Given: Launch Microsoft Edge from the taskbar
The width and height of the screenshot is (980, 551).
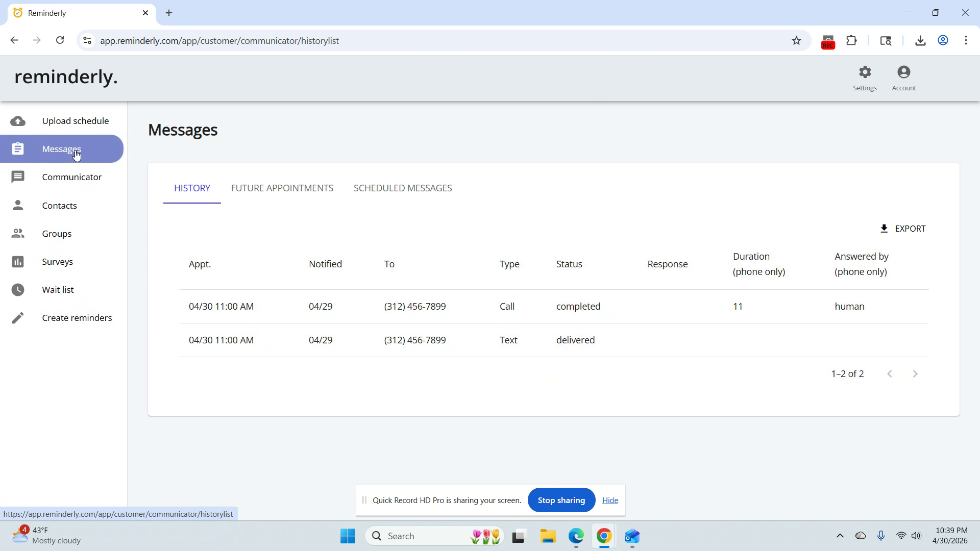Looking at the screenshot, I should [576, 536].
